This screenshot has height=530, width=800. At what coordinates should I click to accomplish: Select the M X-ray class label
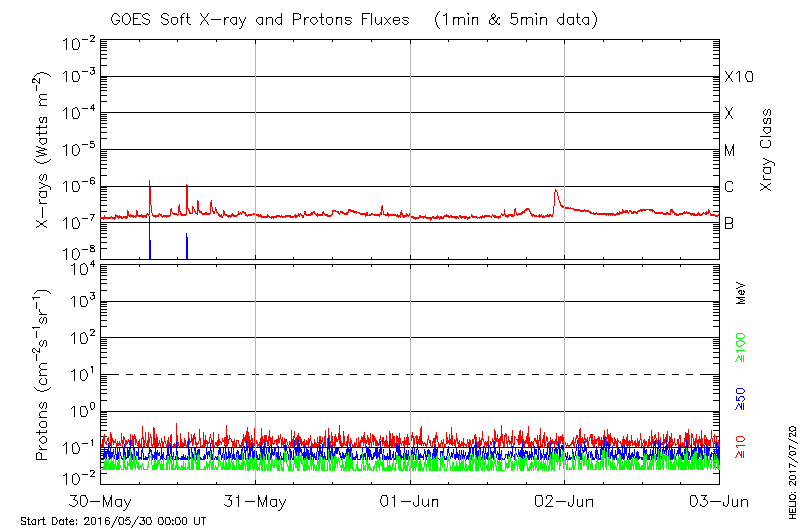[730, 151]
